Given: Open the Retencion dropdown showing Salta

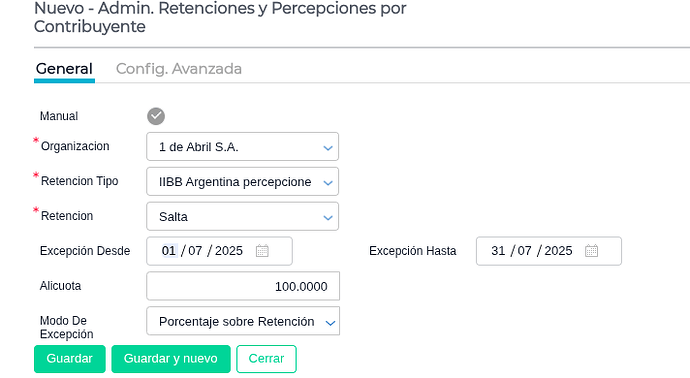Looking at the screenshot, I should pos(242,216).
